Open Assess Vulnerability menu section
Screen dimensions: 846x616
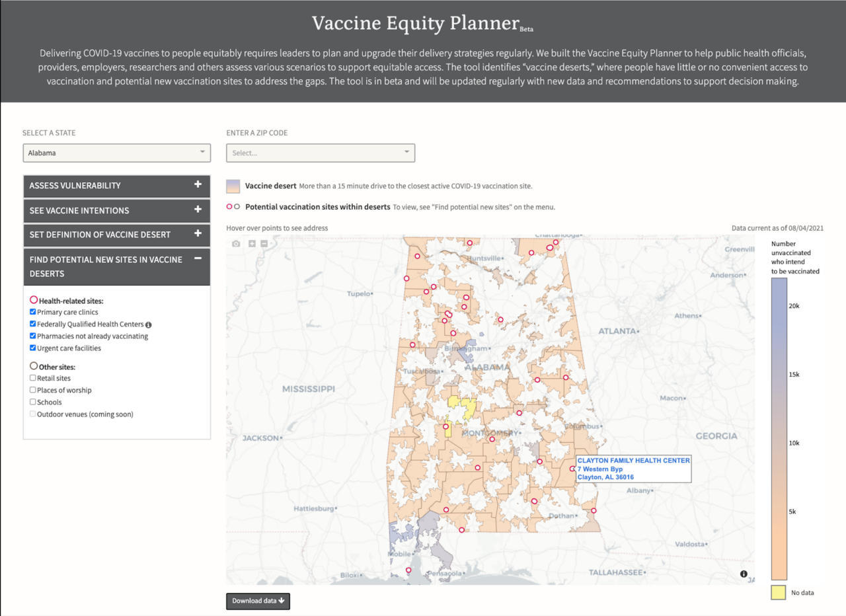[116, 186]
